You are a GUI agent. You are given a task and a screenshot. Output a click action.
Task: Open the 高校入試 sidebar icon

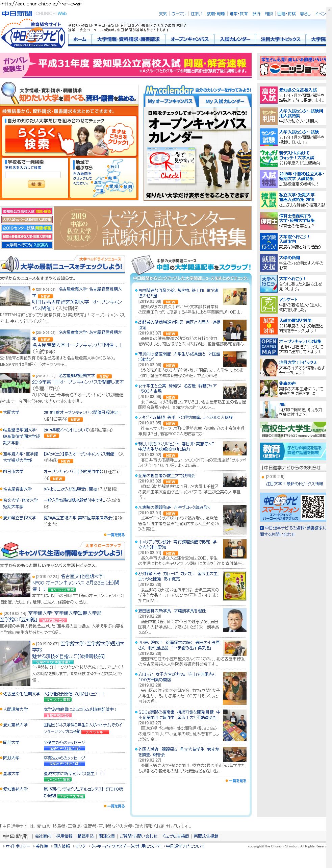click(269, 95)
